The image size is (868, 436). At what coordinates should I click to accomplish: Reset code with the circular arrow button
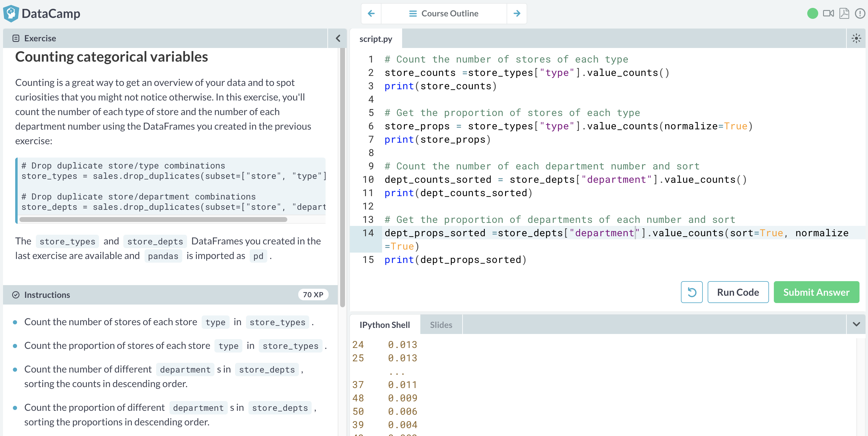click(x=692, y=292)
